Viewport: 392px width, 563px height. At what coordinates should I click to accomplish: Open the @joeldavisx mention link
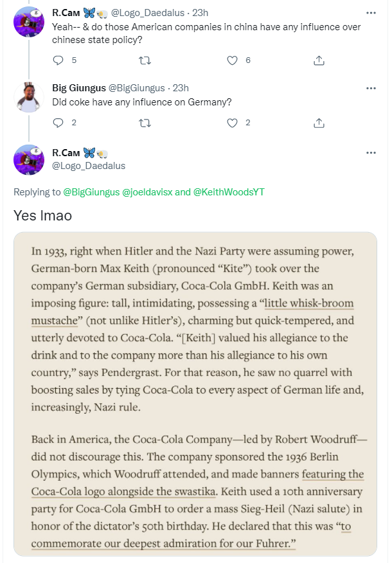coord(147,192)
